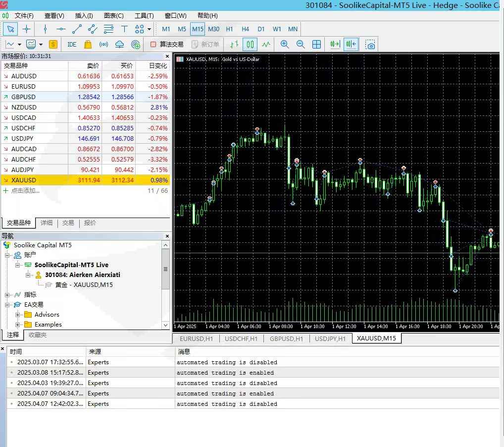The height and width of the screenshot is (447, 504).
Task: Toggle the chart shift button
Action: pyautogui.click(x=351, y=44)
